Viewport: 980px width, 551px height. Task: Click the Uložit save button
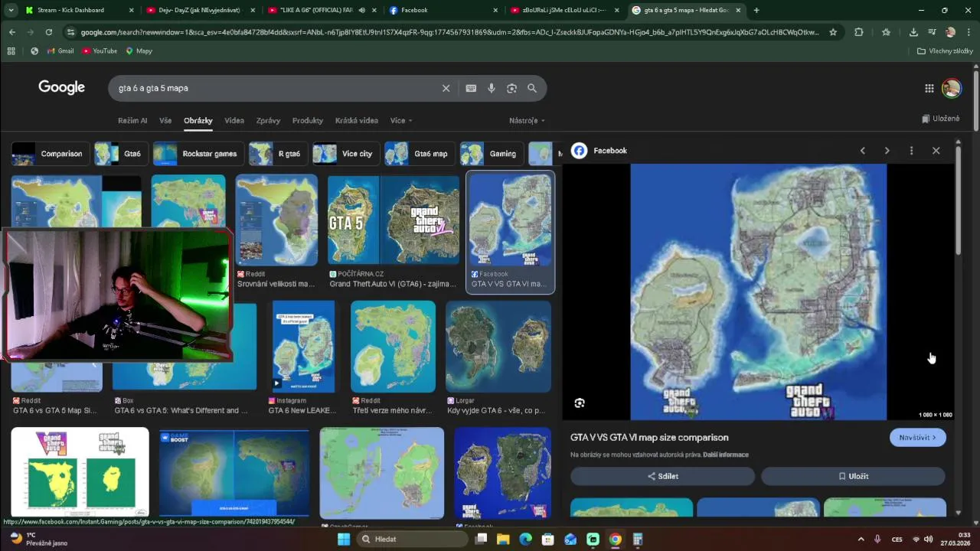853,476
